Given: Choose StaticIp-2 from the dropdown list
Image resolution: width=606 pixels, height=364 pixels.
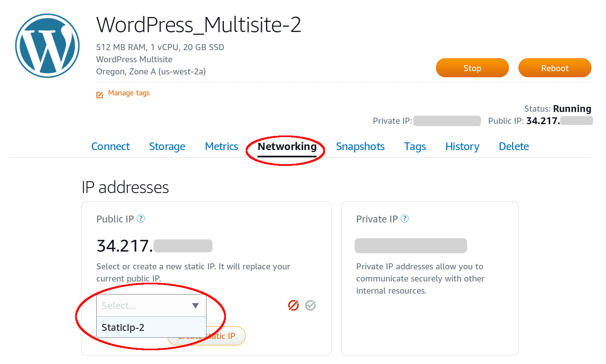Looking at the screenshot, I should click(151, 327).
